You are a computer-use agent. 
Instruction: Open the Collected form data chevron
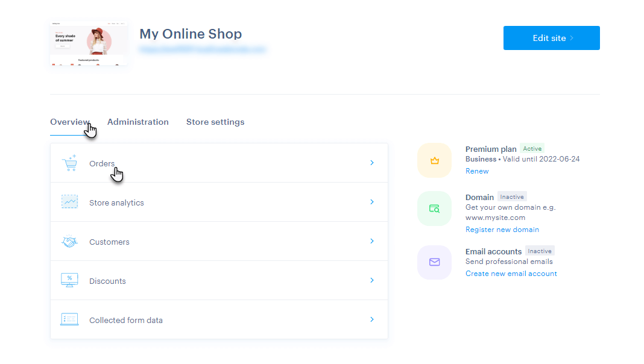pyautogui.click(x=372, y=319)
